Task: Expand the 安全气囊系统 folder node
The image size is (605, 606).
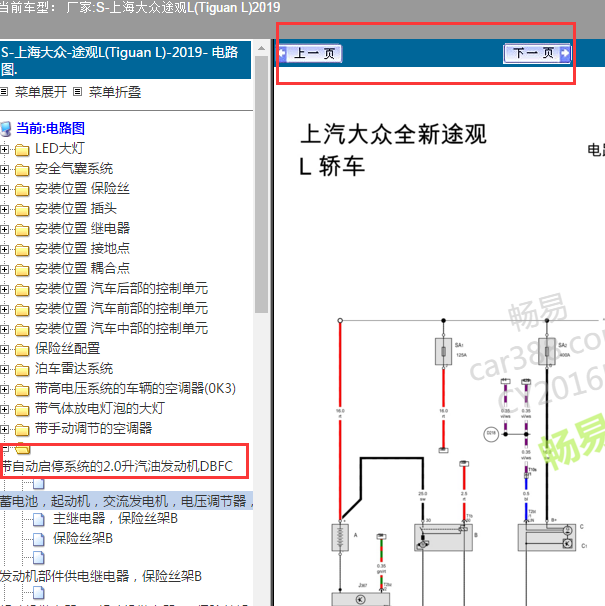Action: pos(4,169)
